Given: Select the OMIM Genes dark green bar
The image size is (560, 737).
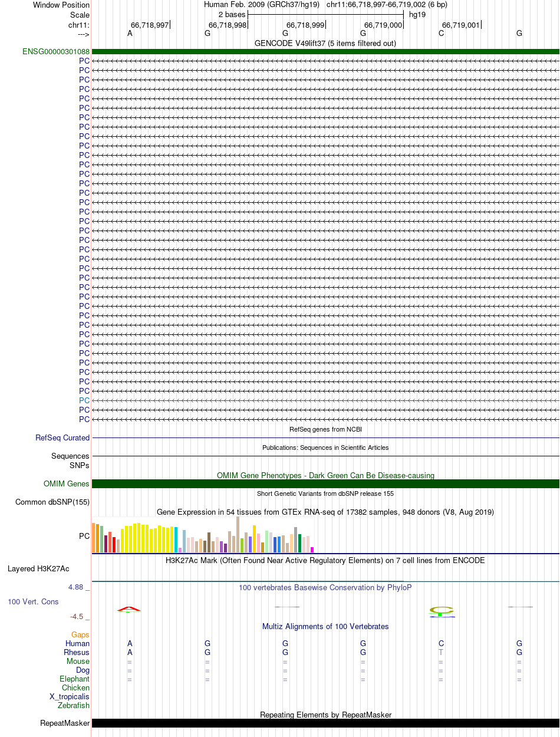Looking at the screenshot, I should pos(326,483).
